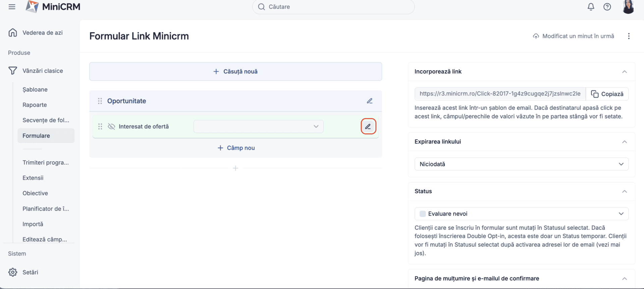Viewport: 644px width, 289px height.
Task: Click the Căutare search field
Action: point(333,7)
